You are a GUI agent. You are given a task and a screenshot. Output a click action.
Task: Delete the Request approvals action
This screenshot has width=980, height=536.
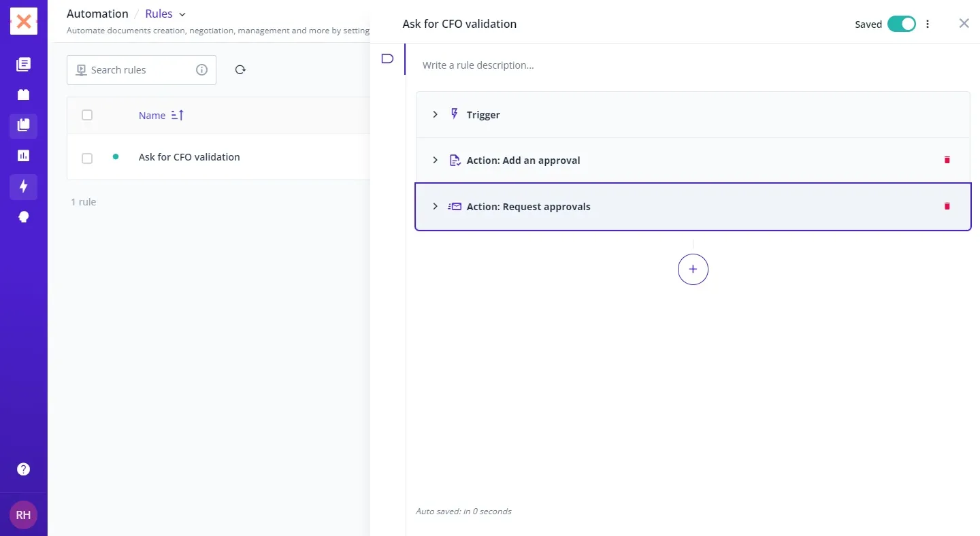pyautogui.click(x=947, y=206)
